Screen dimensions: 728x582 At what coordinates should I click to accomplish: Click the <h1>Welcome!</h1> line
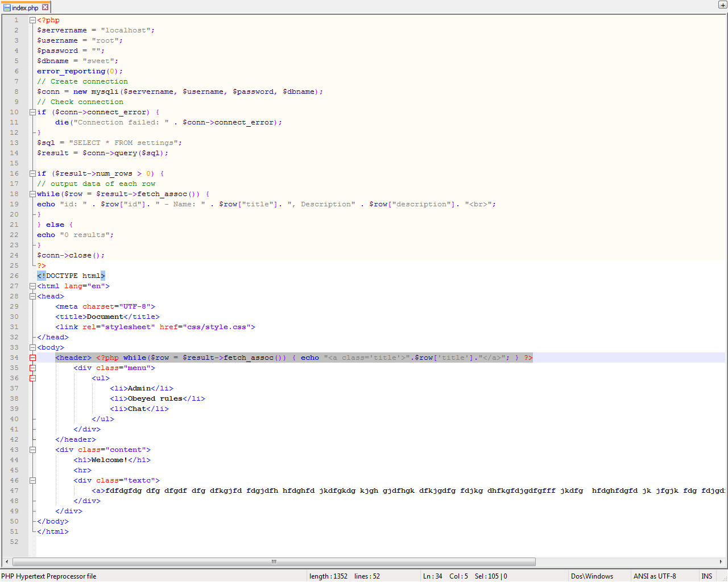(112, 460)
